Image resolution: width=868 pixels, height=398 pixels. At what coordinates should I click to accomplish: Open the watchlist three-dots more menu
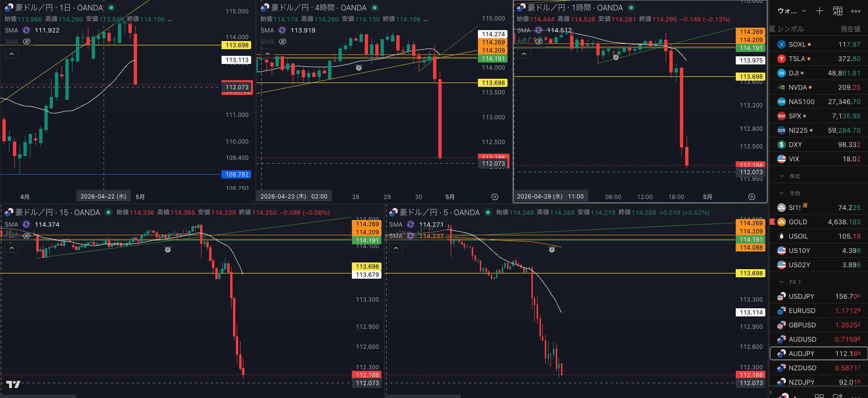tap(856, 11)
